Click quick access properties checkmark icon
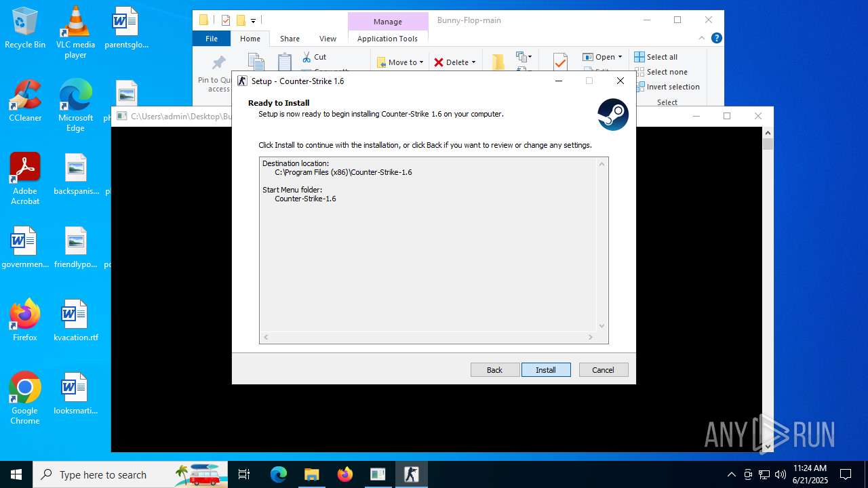Screen dimensions: 868x488 click(x=226, y=20)
